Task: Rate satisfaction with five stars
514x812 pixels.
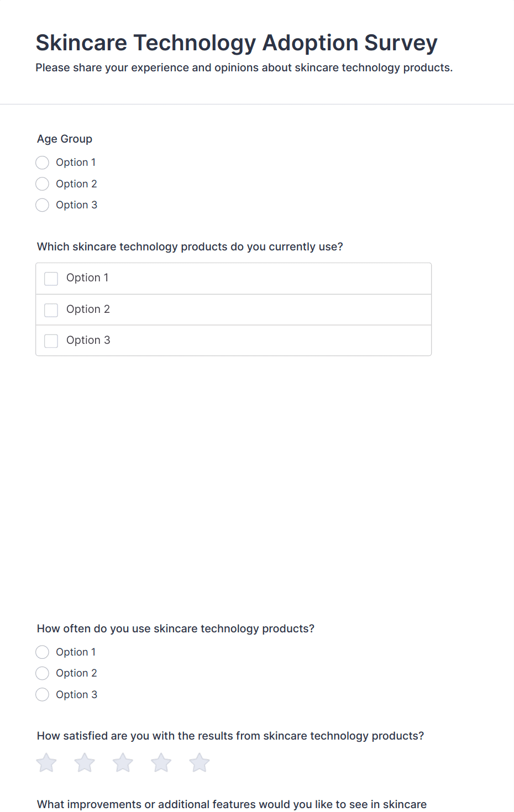Action: click(200, 763)
